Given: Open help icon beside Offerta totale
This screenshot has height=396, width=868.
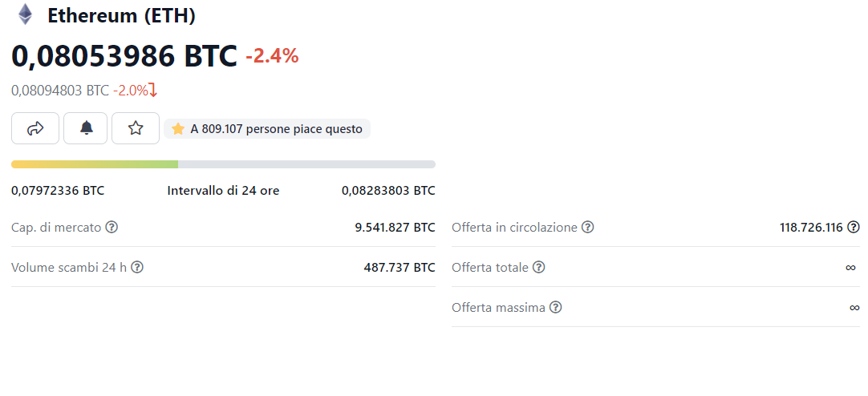Looking at the screenshot, I should click(x=538, y=267).
